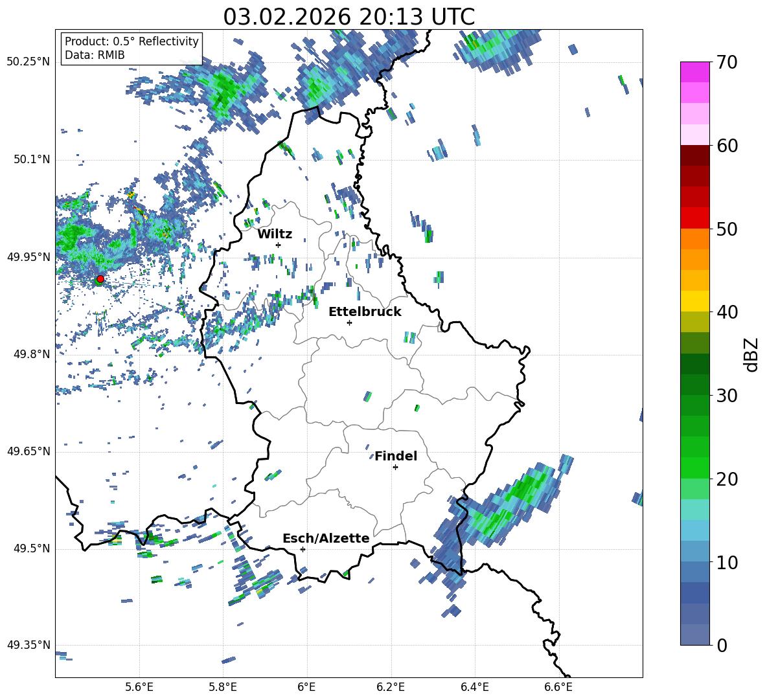Click the Wiltz station cross marker
Image resolution: width=767 pixels, height=700 pixels.
[279, 245]
